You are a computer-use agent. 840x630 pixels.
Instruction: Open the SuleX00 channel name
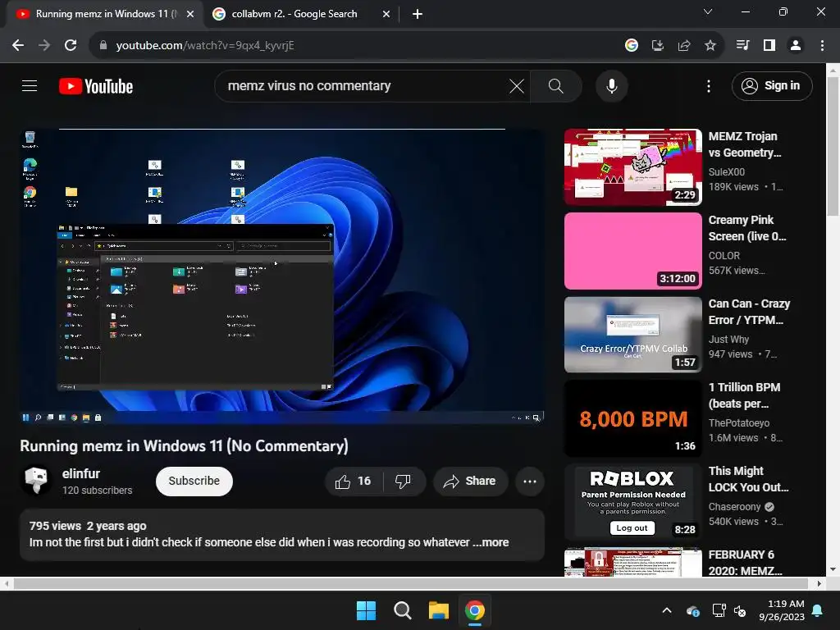(x=727, y=172)
